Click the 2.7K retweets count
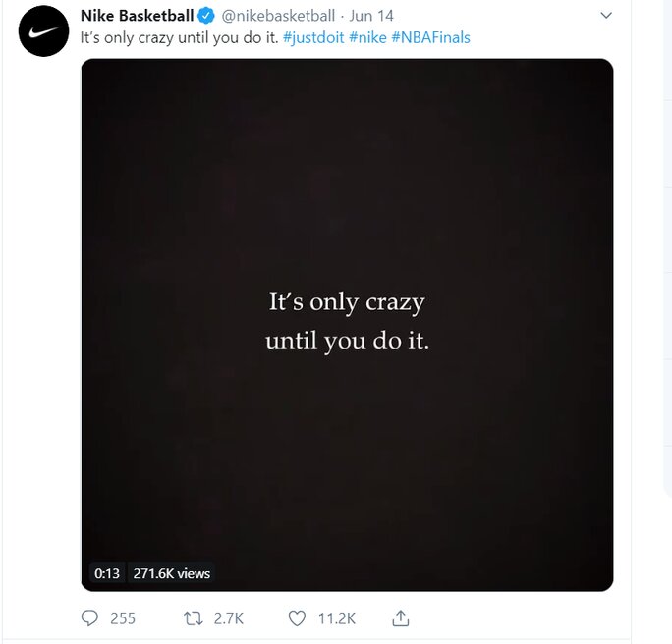672x644 pixels. coord(228,618)
